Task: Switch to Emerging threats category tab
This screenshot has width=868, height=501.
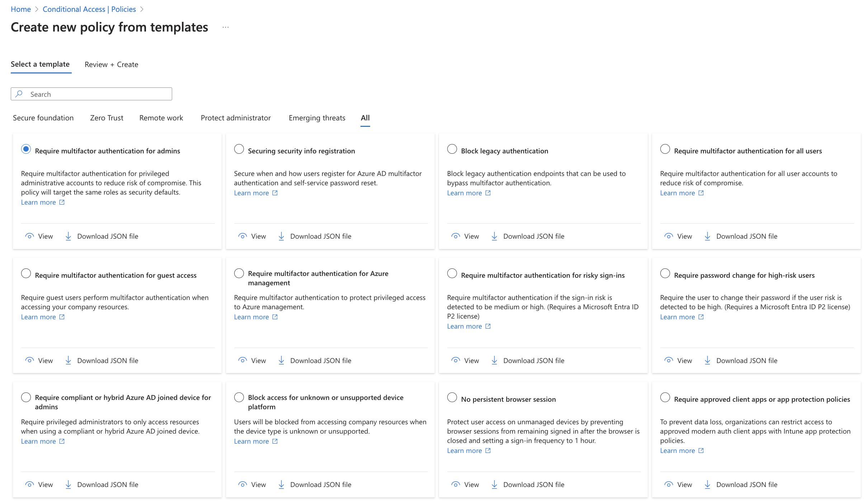Action: coord(317,118)
